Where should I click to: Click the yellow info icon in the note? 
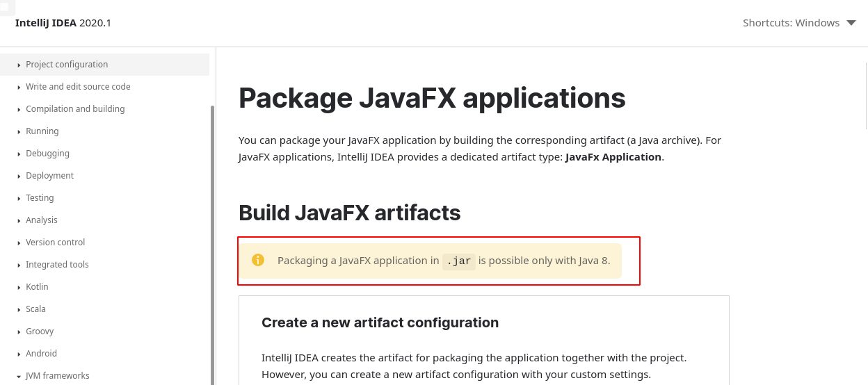pyautogui.click(x=258, y=261)
